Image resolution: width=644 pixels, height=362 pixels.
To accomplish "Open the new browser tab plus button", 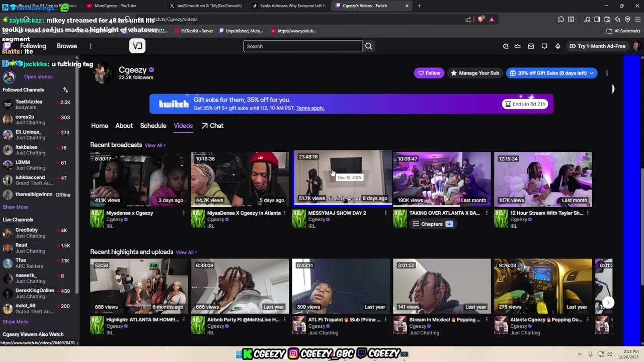I will (420, 6).
